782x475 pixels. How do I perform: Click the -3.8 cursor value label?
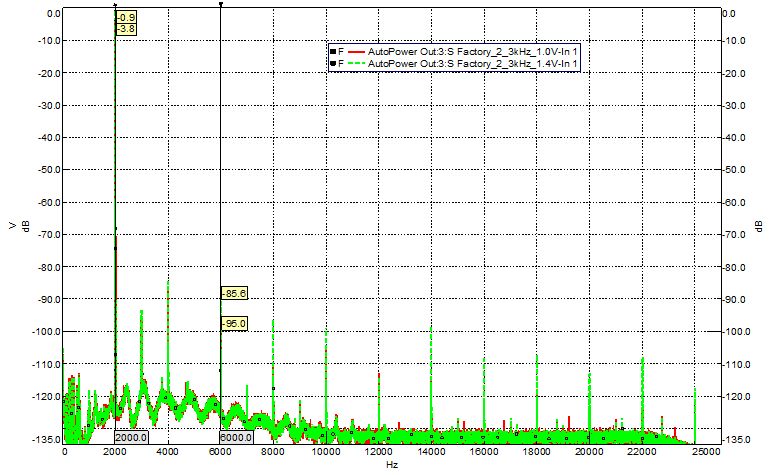[x=127, y=29]
